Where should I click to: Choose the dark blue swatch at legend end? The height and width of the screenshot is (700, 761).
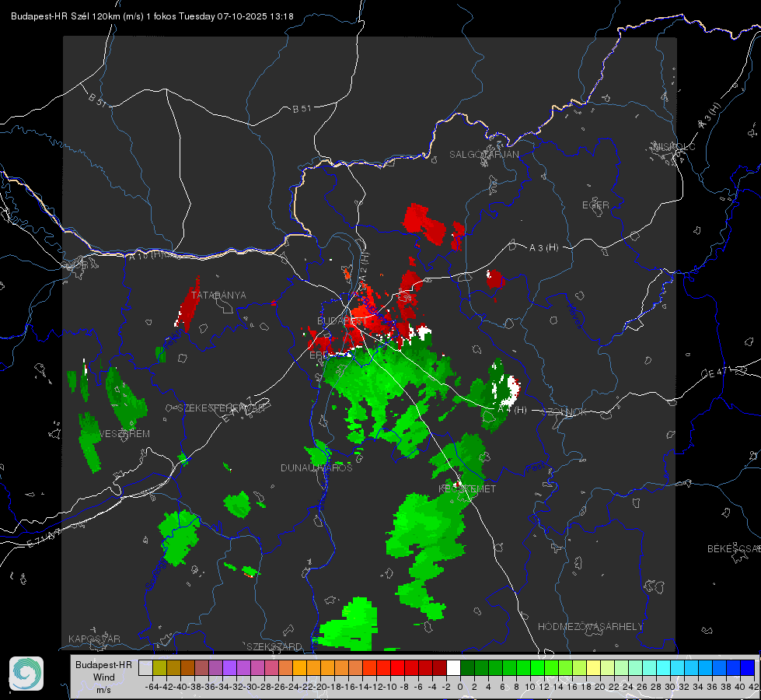point(748,668)
